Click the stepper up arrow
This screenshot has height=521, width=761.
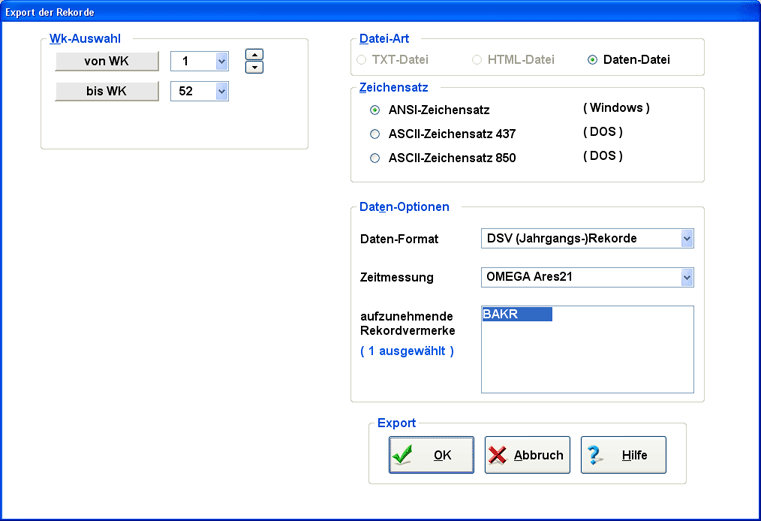pos(254,54)
